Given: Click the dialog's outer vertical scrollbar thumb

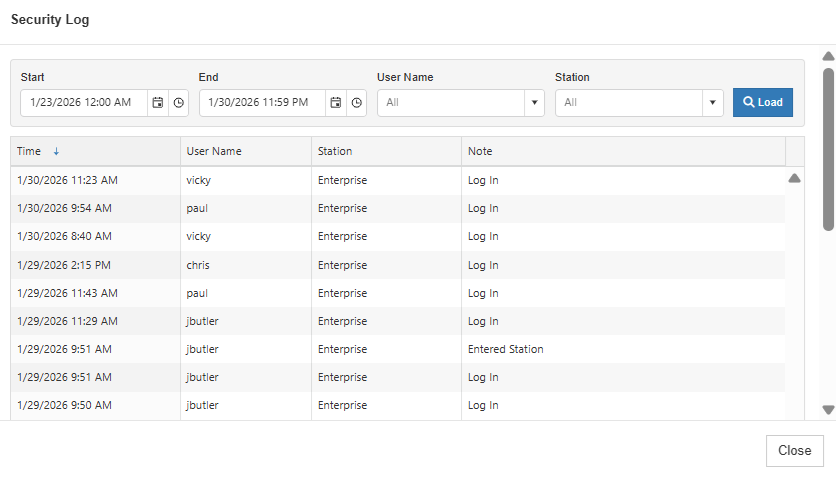Looking at the screenshot, I should 828,149.
